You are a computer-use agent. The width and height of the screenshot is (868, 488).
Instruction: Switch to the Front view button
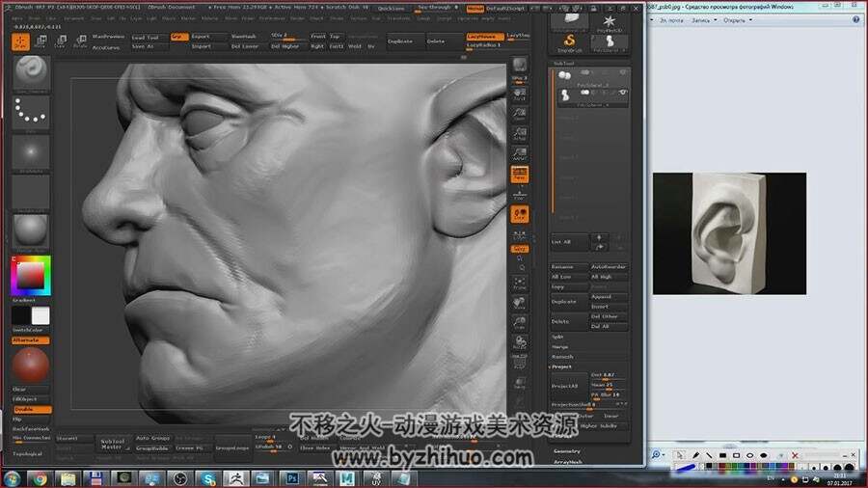pos(317,37)
